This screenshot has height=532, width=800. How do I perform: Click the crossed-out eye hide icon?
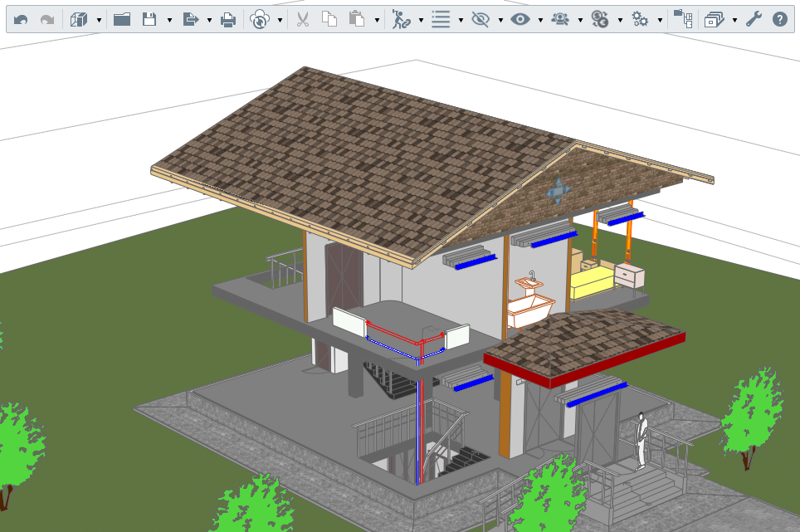click(x=480, y=20)
